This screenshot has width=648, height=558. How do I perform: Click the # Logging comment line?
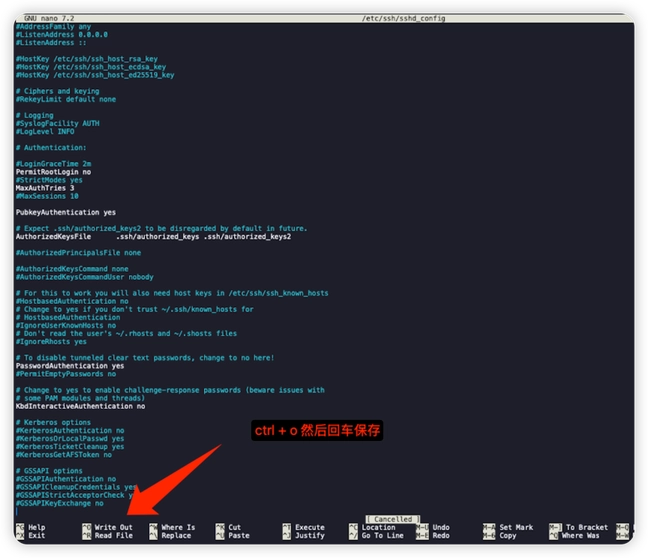point(35,115)
